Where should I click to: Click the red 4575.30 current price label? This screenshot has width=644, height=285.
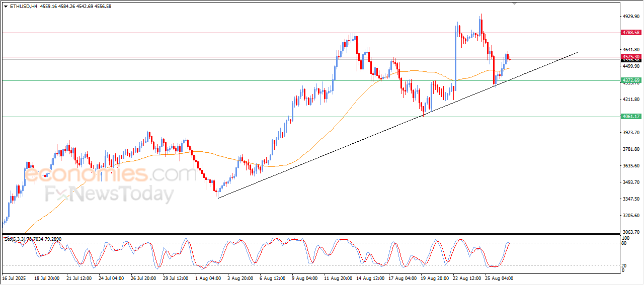pyautogui.click(x=631, y=57)
